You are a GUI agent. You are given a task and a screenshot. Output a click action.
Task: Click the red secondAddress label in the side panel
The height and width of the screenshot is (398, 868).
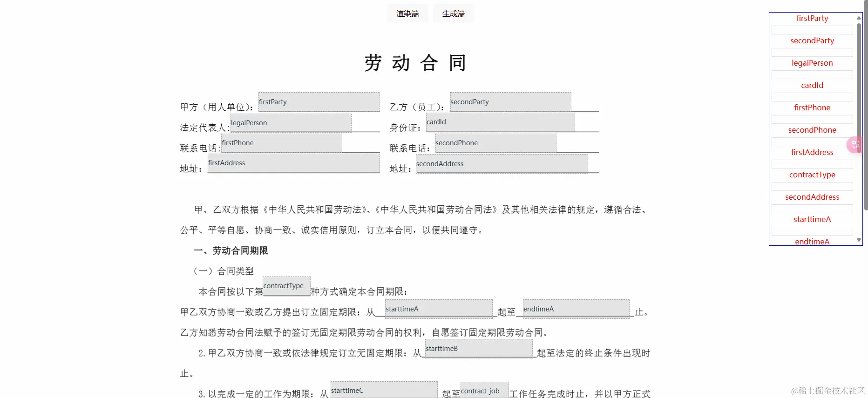tap(812, 197)
